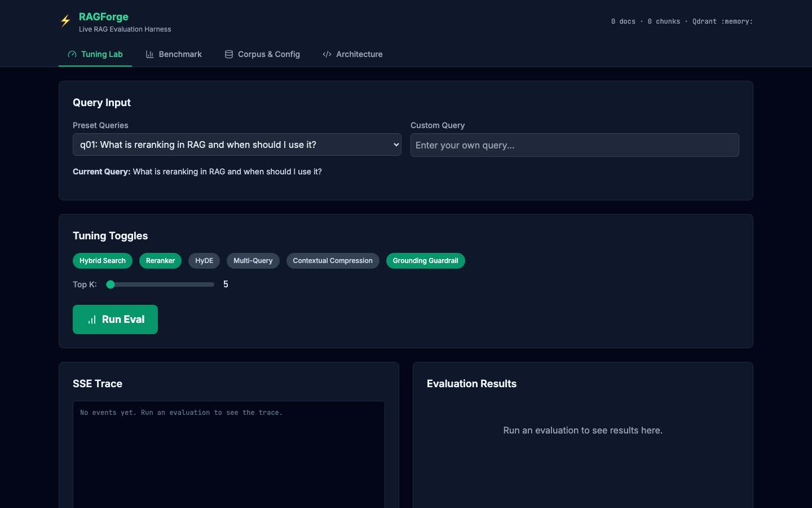Disable the Hybrid Search toggle
Viewport: 812px width, 508px height.
103,261
